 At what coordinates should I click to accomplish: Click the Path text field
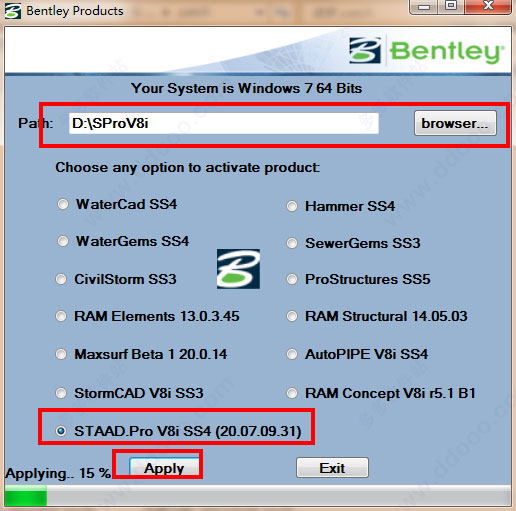click(224, 123)
